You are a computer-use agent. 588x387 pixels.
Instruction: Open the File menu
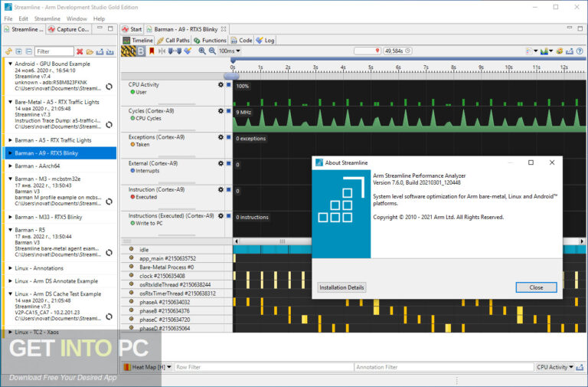(8, 18)
